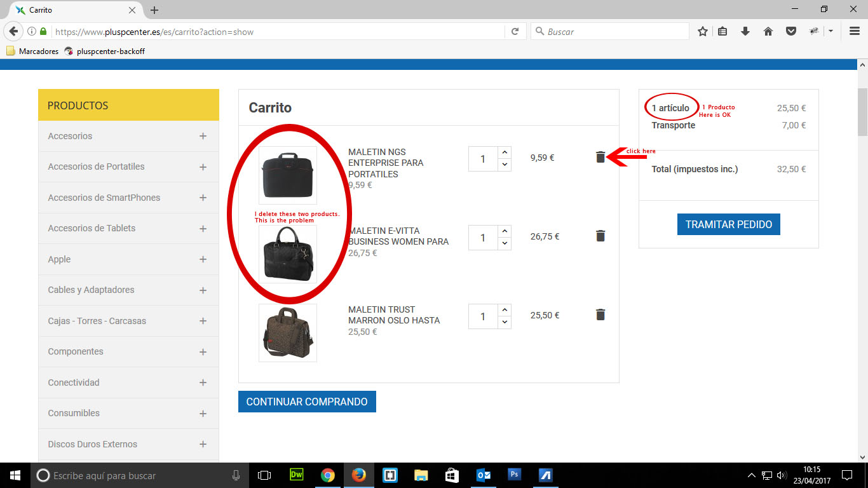The width and height of the screenshot is (868, 488).
Task: Open MALETIN E-VITTA BUSINESS WOMEN link
Action: tap(398, 236)
